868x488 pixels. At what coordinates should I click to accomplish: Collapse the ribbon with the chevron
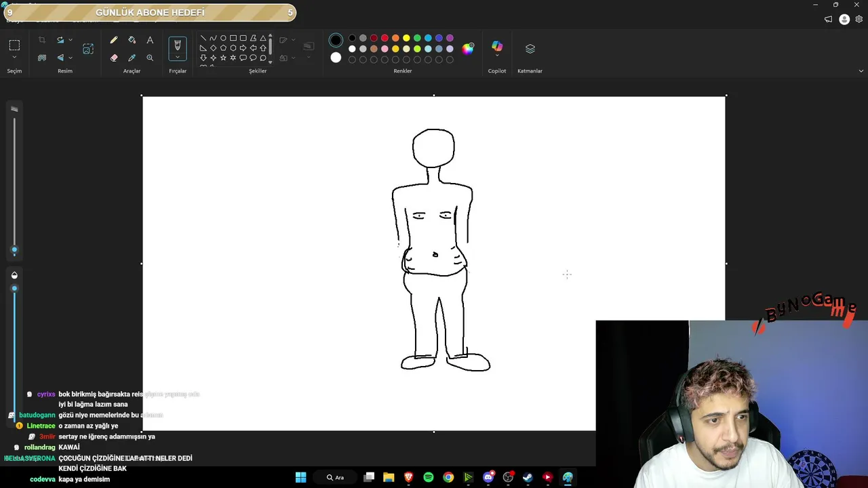(861, 70)
